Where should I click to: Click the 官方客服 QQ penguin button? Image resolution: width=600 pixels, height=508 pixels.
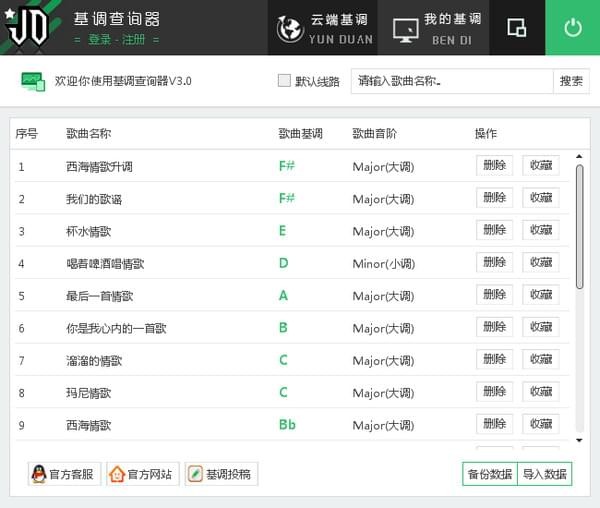(x=64, y=474)
